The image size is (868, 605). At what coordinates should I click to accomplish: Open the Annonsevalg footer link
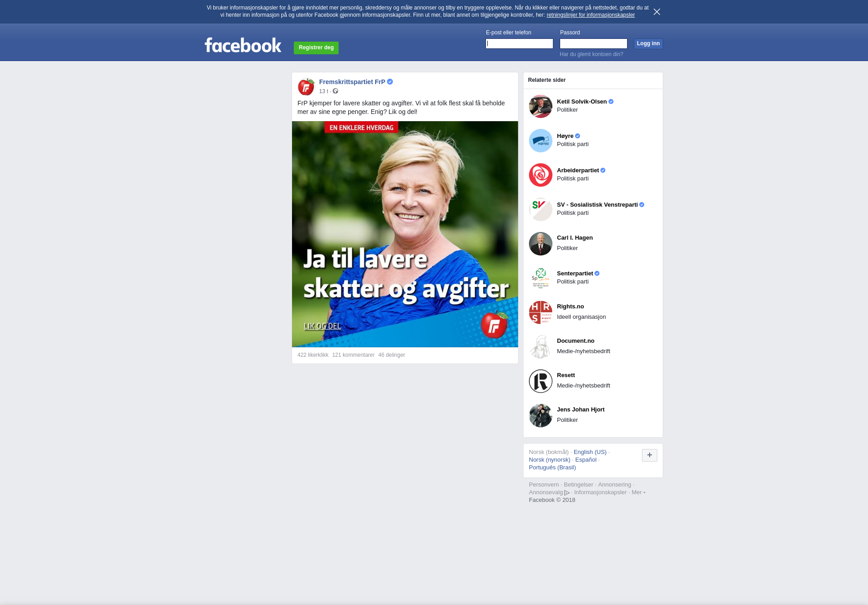(x=549, y=492)
